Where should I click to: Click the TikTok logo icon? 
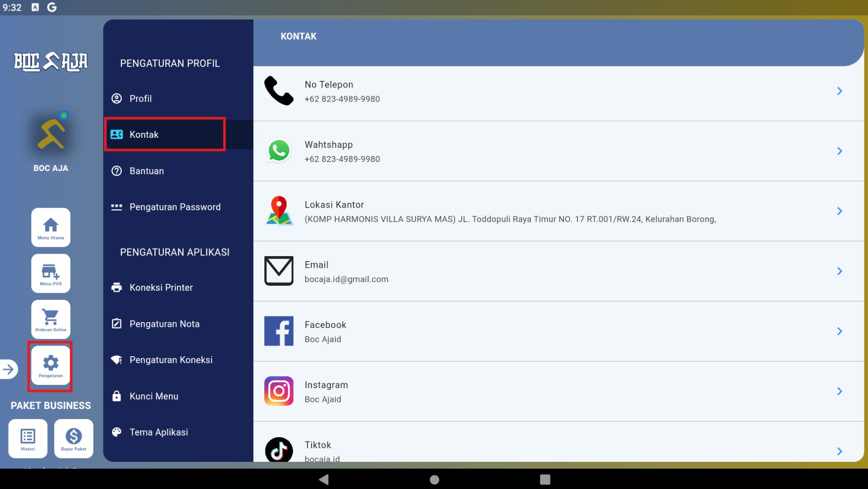279,450
